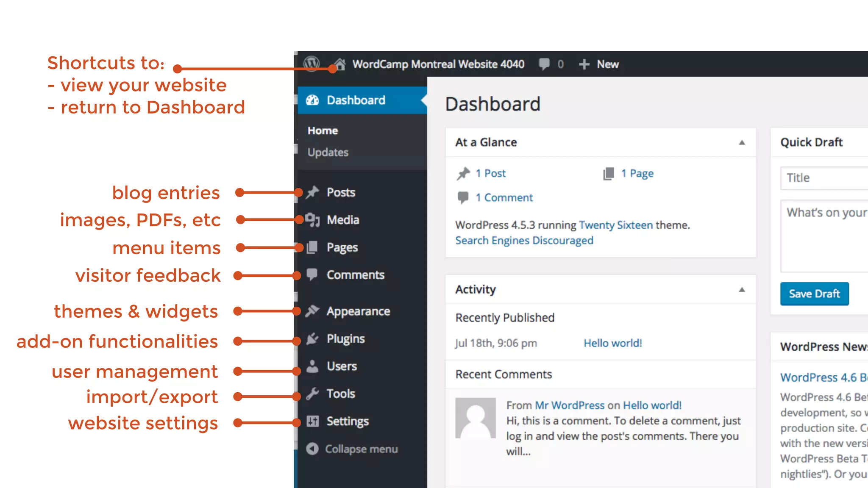Click the plus icon next to New

pos(584,64)
